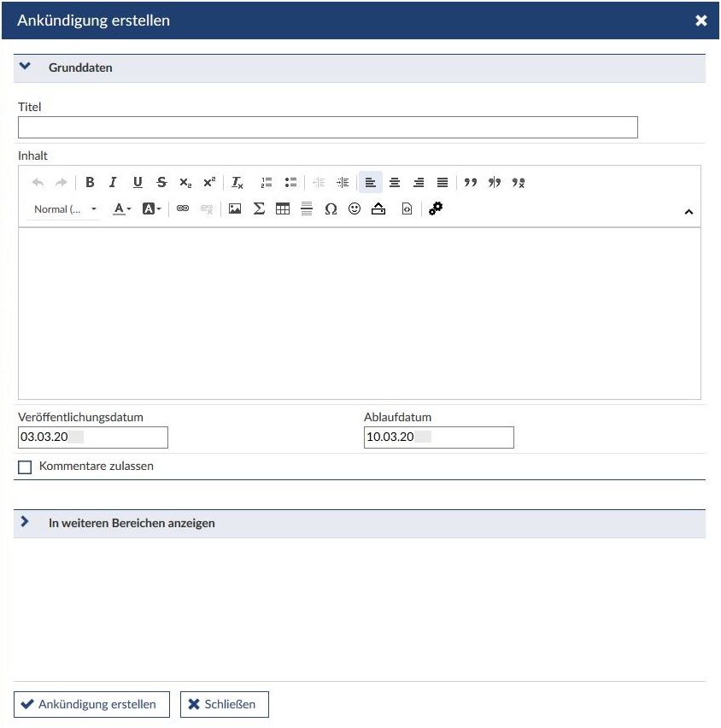Center-align the text
The width and height of the screenshot is (721, 728).
(395, 182)
